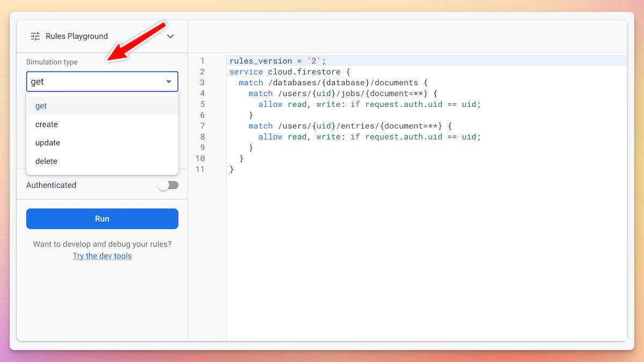Click the allow read rule on line 8
This screenshot has width=644, height=362.
(x=370, y=137)
